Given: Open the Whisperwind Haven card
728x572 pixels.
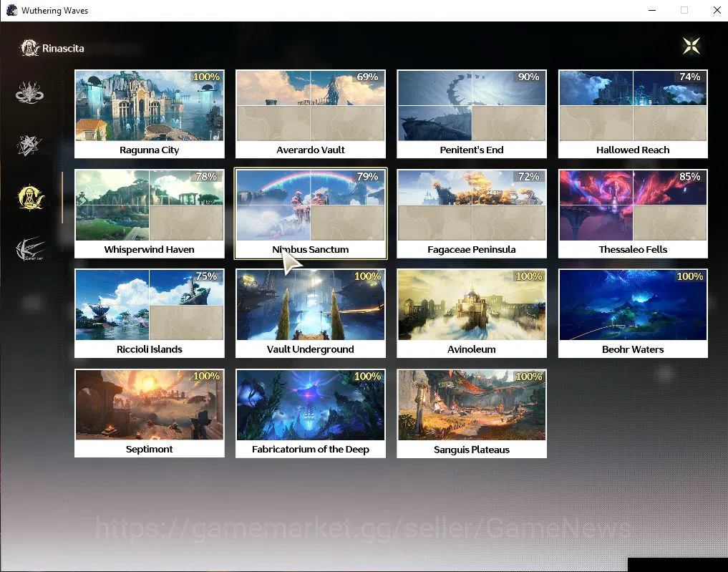Looking at the screenshot, I should [150, 213].
